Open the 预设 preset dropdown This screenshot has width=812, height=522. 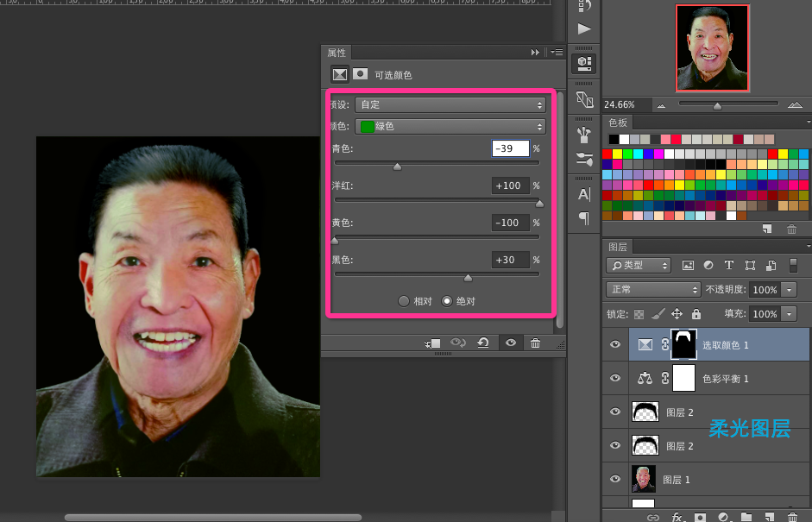coord(450,104)
